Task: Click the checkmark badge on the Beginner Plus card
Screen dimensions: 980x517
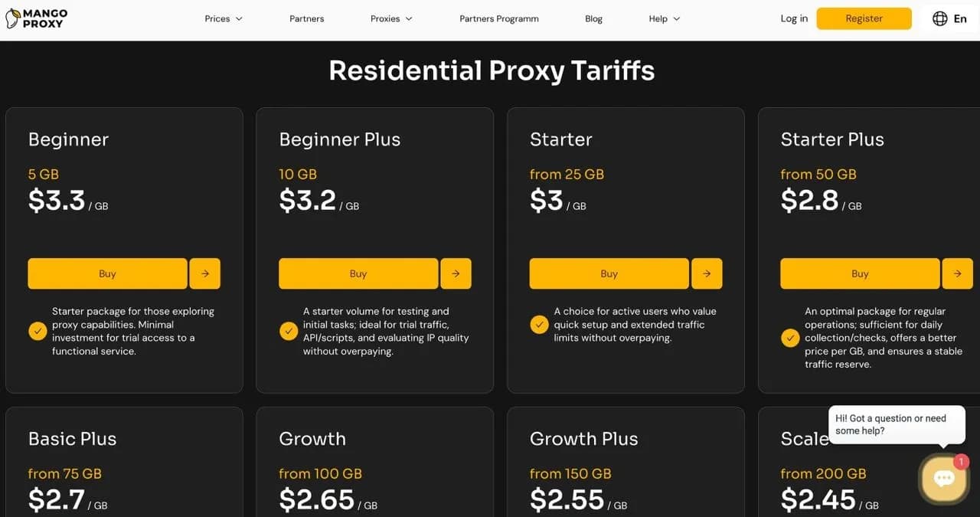Action: [289, 331]
